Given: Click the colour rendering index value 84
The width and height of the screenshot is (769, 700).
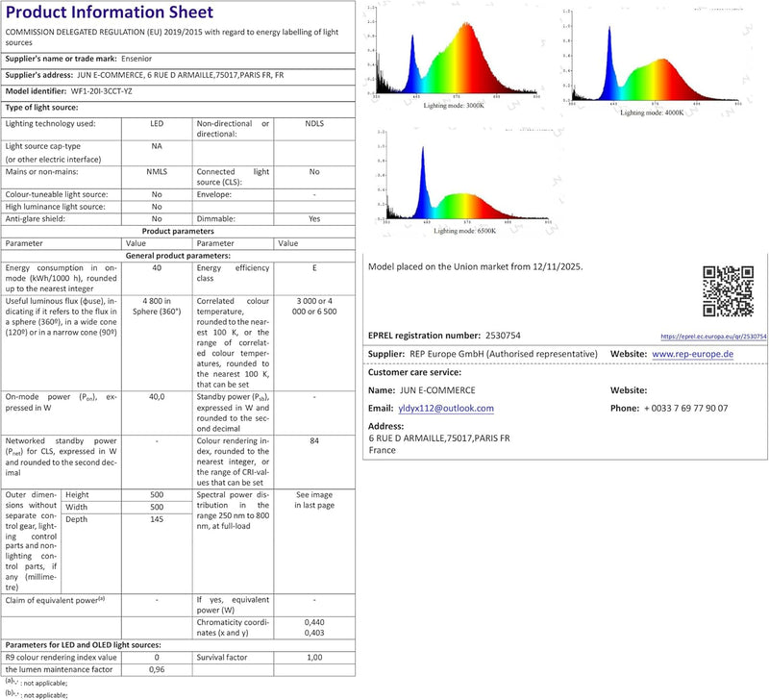Looking at the screenshot, I should (x=314, y=441).
